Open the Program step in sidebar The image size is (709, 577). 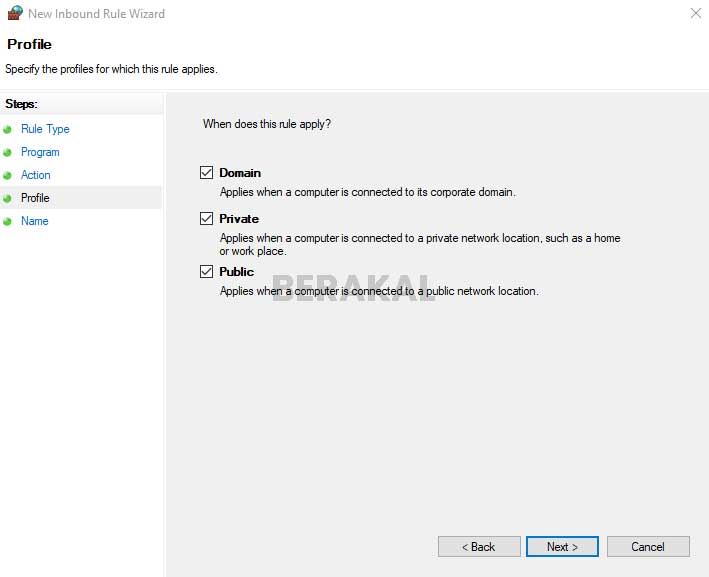pyautogui.click(x=40, y=152)
